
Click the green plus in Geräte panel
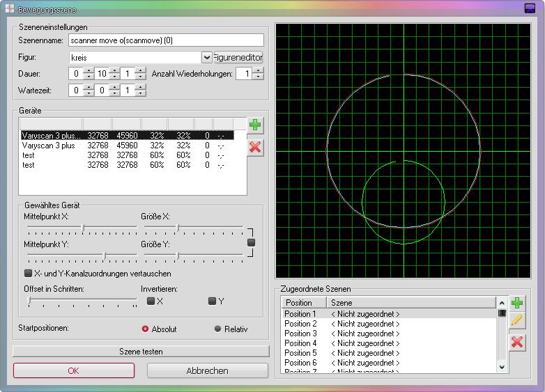[256, 125]
